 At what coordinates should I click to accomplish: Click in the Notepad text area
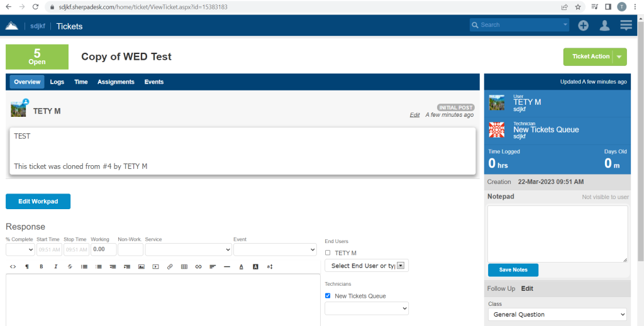pyautogui.click(x=558, y=234)
